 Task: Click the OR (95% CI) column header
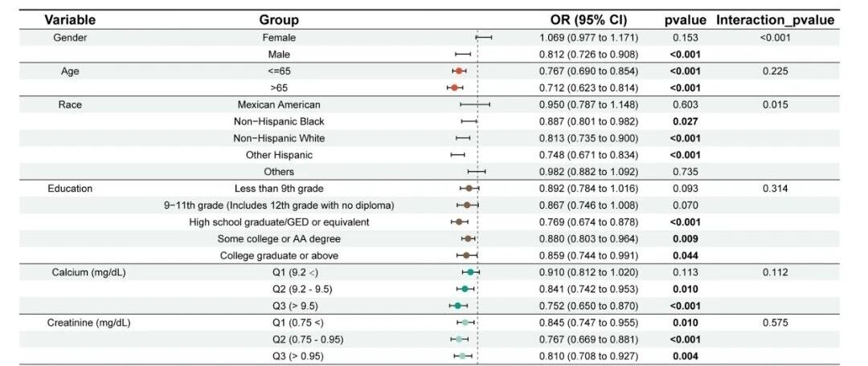(588, 20)
